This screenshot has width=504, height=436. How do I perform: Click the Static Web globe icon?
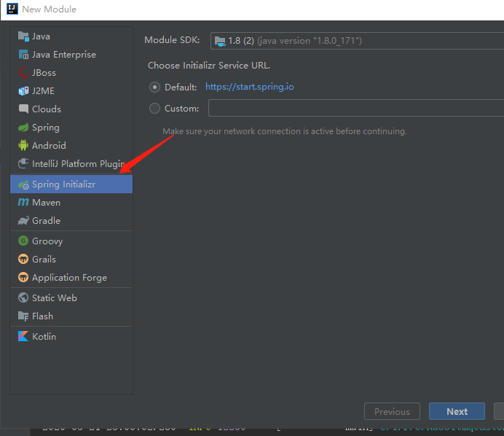point(23,297)
